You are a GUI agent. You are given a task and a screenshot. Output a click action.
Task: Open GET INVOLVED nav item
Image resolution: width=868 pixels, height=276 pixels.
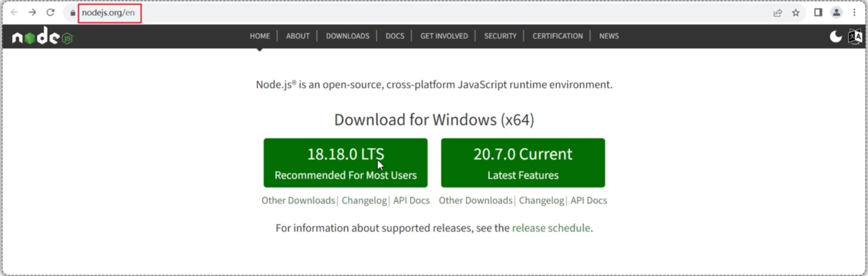click(444, 36)
